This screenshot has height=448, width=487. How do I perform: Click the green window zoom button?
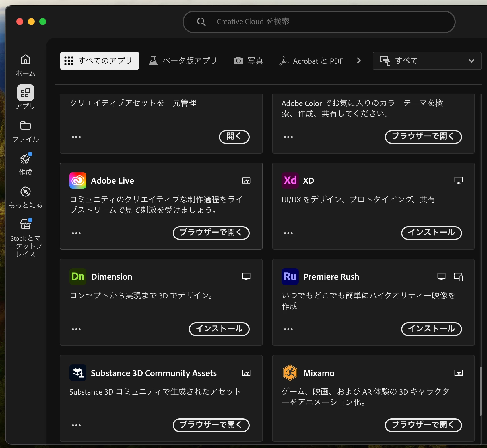pyautogui.click(x=43, y=22)
